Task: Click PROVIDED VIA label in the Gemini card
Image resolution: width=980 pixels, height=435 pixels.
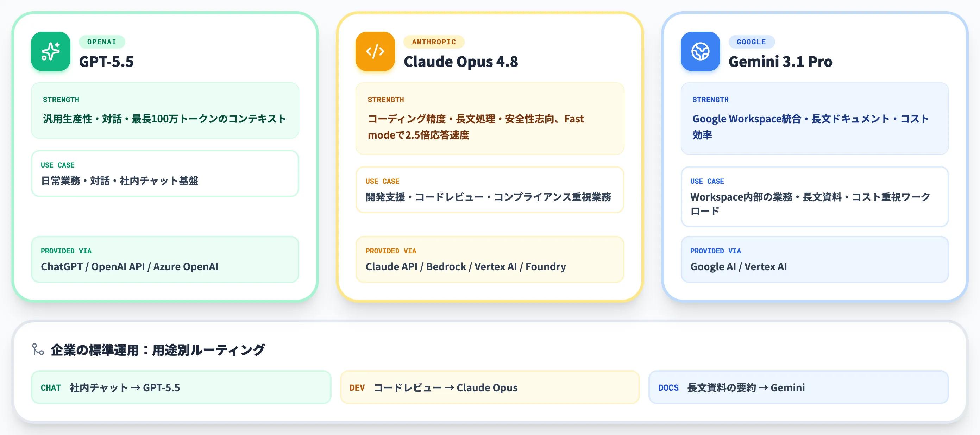Action: point(716,251)
